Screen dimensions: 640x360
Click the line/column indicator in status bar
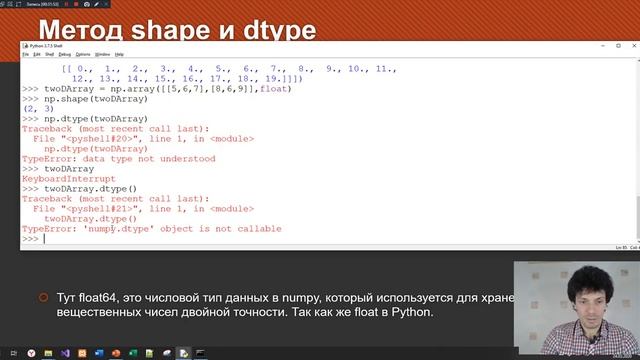click(x=627, y=247)
